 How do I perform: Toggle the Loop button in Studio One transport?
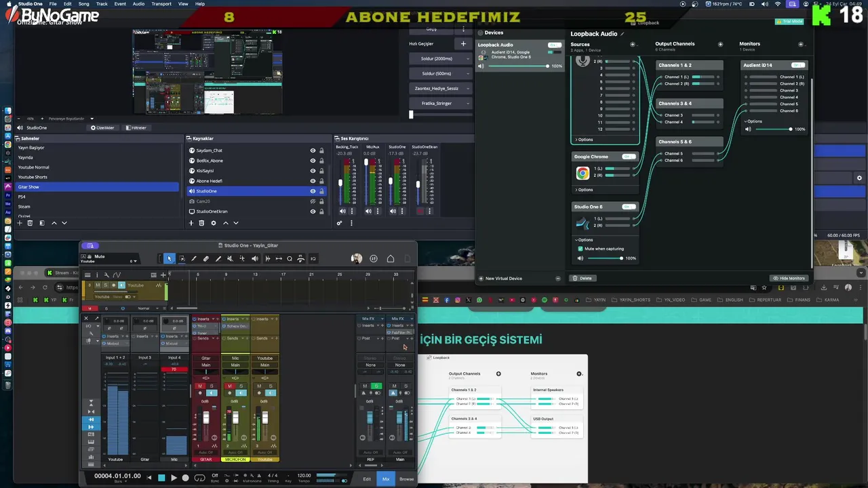pyautogui.click(x=199, y=478)
